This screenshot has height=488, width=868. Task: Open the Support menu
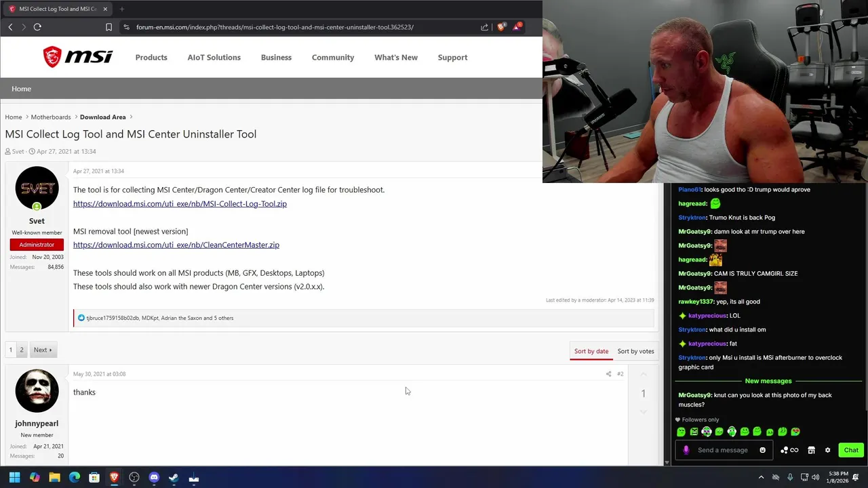452,58
